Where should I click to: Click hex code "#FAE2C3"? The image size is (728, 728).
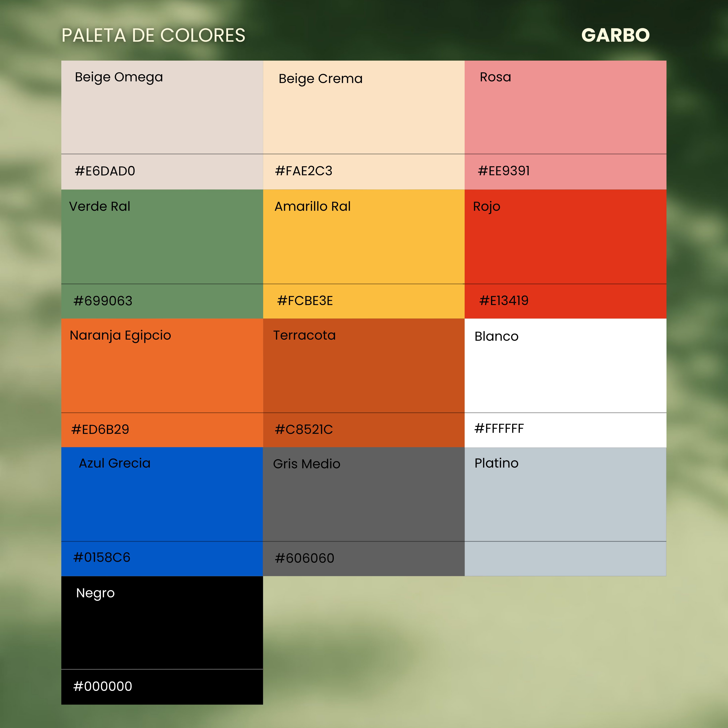(x=304, y=171)
